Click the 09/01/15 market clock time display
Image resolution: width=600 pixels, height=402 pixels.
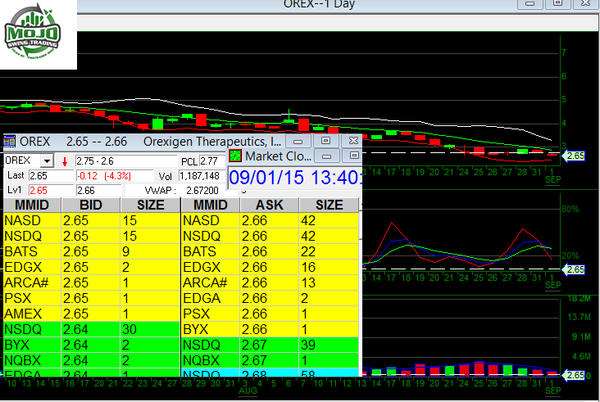coord(293,178)
